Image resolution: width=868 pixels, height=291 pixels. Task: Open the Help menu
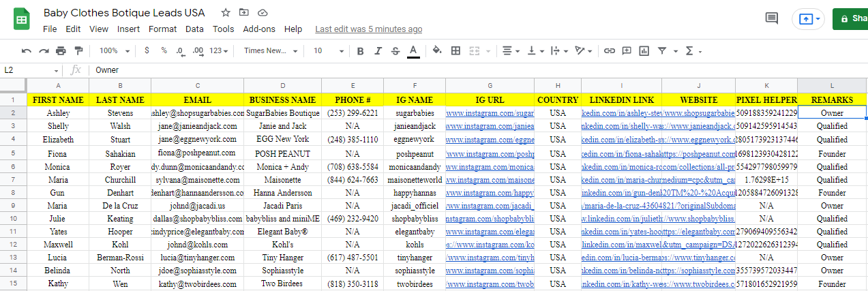(x=293, y=29)
